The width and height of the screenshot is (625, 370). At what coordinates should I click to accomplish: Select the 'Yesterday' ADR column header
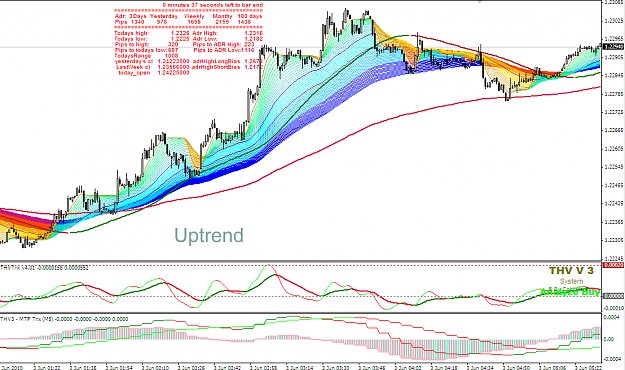coord(164,16)
